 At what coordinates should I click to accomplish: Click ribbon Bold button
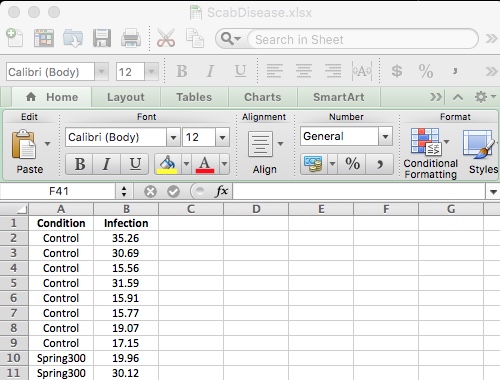tap(80, 164)
